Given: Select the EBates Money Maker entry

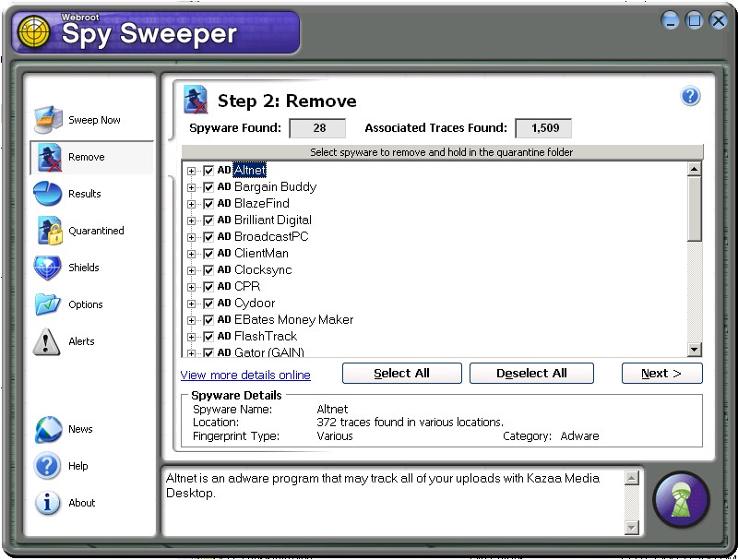Looking at the screenshot, I should [293, 320].
